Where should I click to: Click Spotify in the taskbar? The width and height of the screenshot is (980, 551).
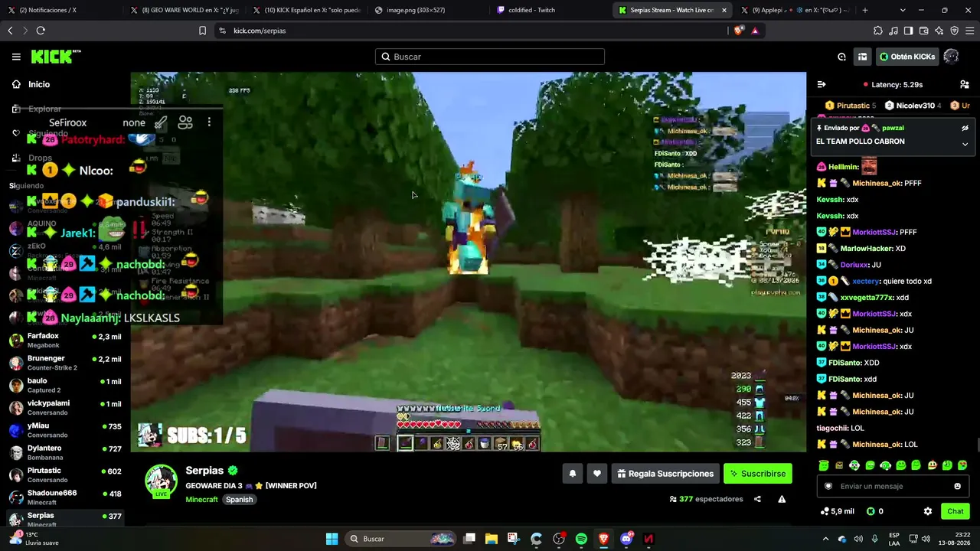[581, 539]
